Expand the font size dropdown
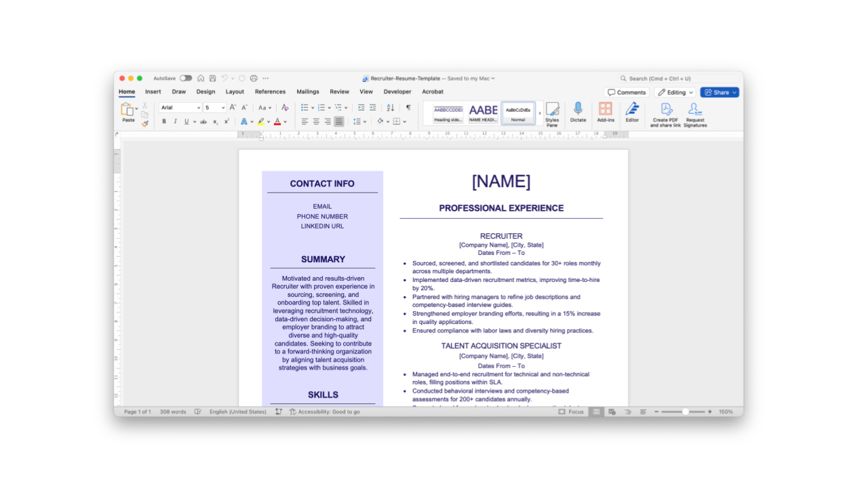Viewport: 868px width, 488px height. (223, 108)
